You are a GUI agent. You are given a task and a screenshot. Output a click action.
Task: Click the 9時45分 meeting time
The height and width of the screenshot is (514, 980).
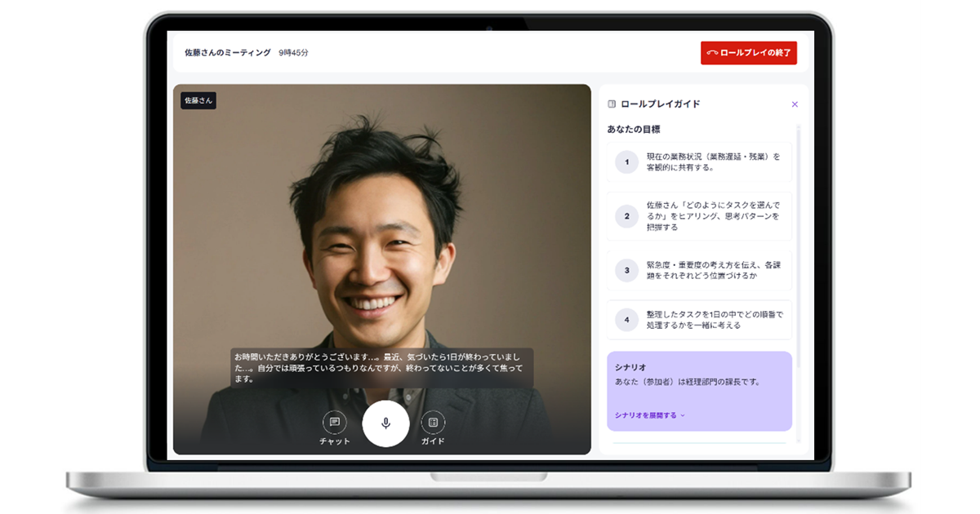(293, 53)
